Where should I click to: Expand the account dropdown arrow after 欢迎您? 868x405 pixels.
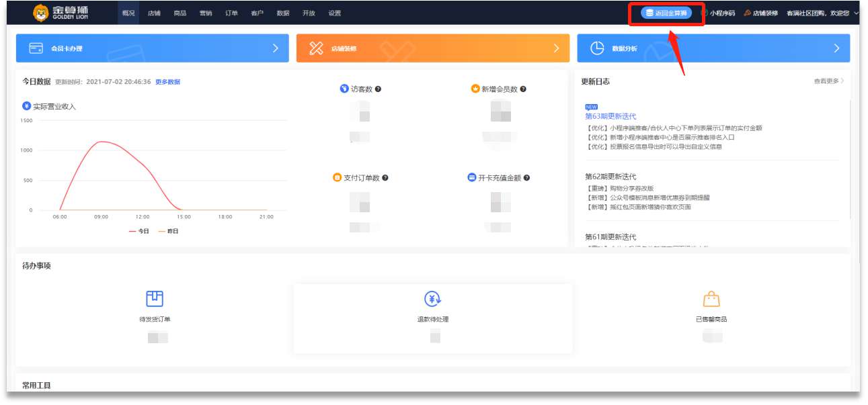point(856,13)
